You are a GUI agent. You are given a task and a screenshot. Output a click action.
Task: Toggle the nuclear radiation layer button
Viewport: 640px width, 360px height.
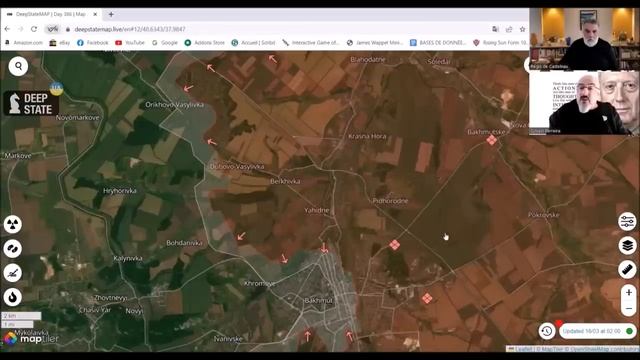click(13, 224)
